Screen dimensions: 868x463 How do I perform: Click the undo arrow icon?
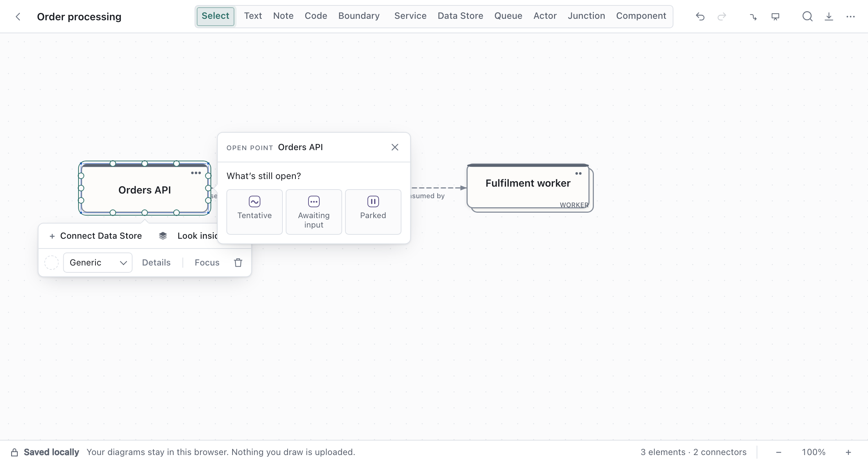700,17
